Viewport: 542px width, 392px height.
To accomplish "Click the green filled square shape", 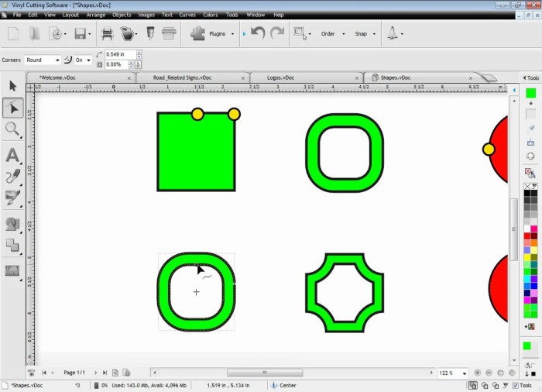I will pyautogui.click(x=197, y=152).
